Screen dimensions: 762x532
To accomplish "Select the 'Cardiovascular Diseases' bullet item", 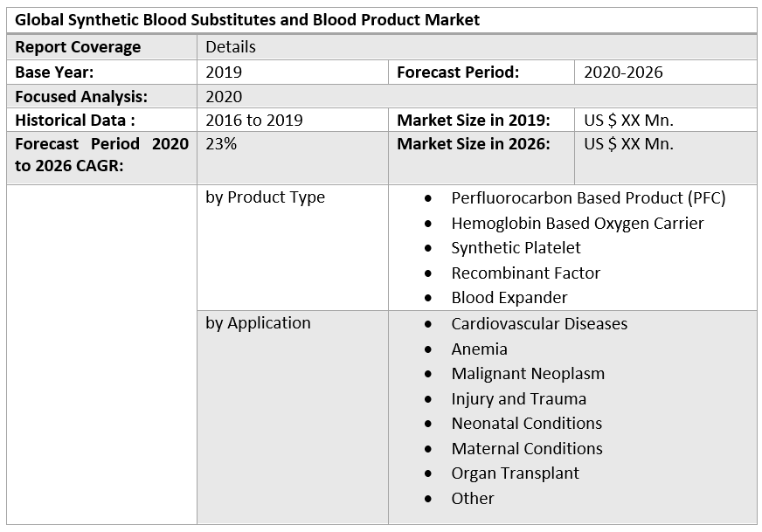I will click(539, 324).
